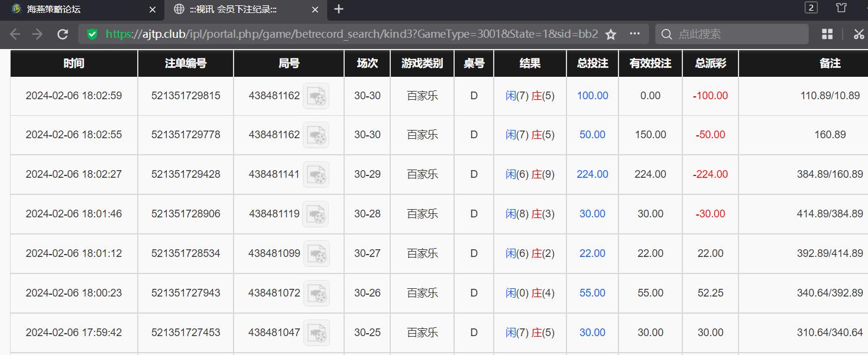The width and height of the screenshot is (868, 355).
Task: Click the 总派彩 column header
Action: (710, 63)
